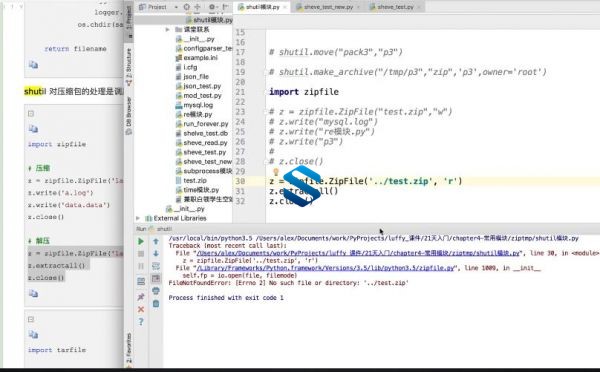Click the fold marker on line 23

(265, 112)
